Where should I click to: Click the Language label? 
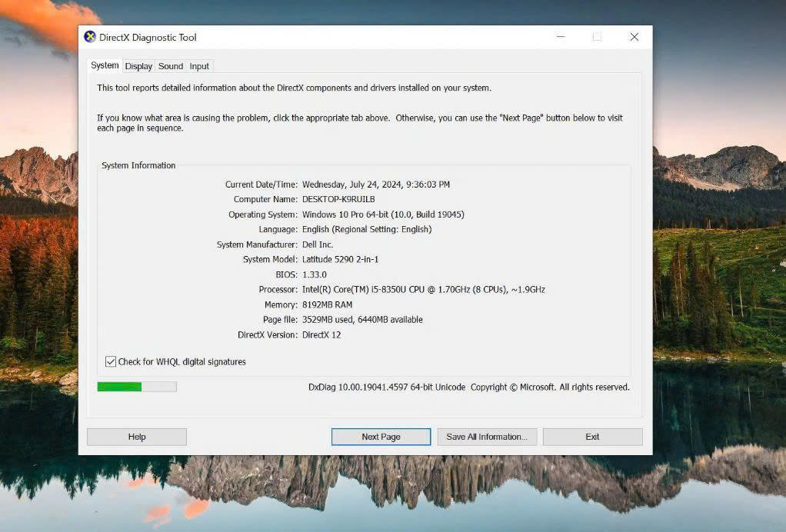coord(278,229)
